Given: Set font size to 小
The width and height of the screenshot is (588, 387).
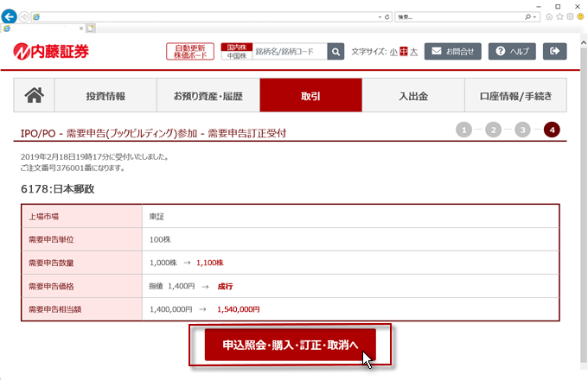Looking at the screenshot, I should click(x=393, y=52).
